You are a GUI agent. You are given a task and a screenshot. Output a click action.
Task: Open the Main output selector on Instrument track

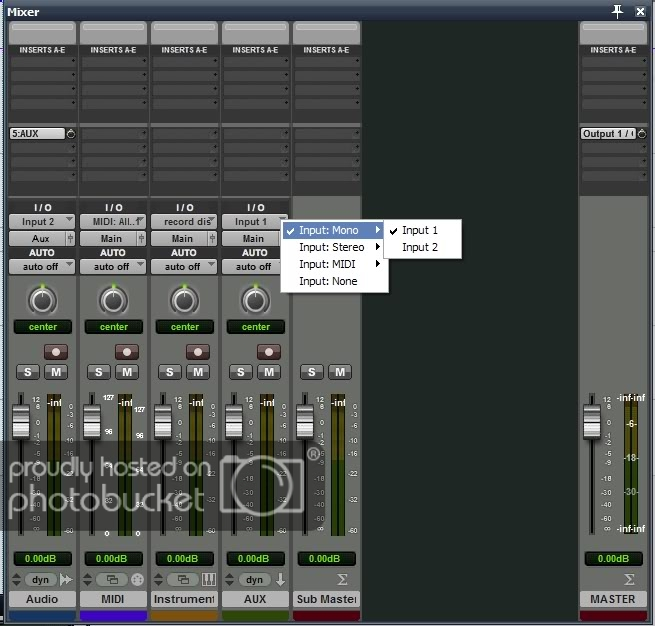(184, 239)
